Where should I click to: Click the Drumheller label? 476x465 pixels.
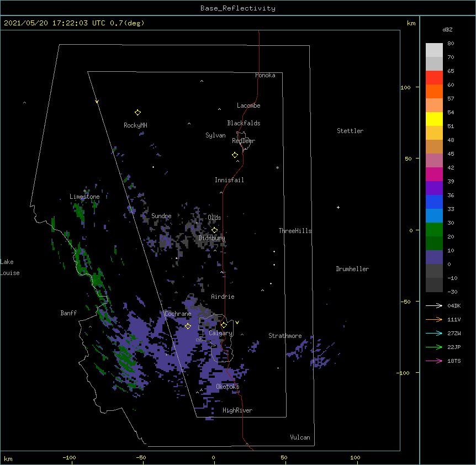[352, 269]
